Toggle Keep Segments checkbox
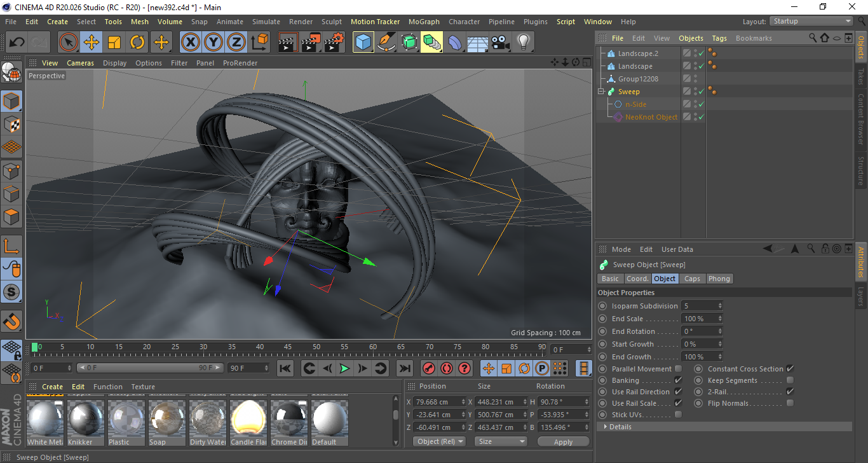This screenshot has height=463, width=868. [790, 380]
